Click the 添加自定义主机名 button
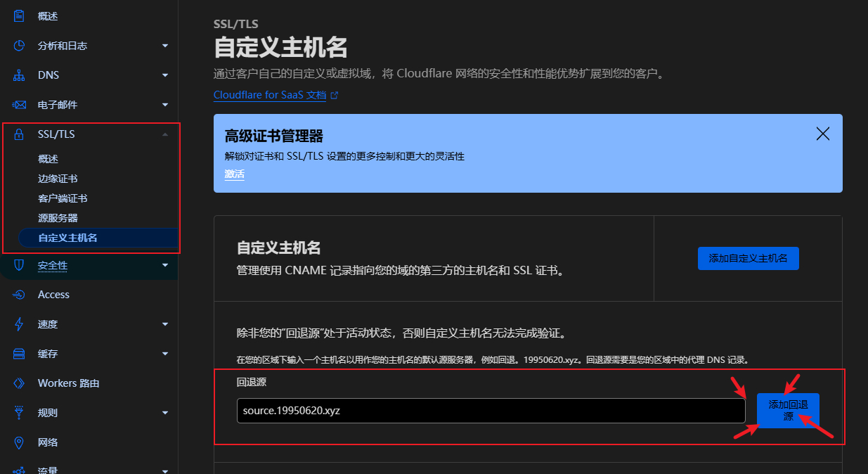The height and width of the screenshot is (474, 868). (748, 258)
